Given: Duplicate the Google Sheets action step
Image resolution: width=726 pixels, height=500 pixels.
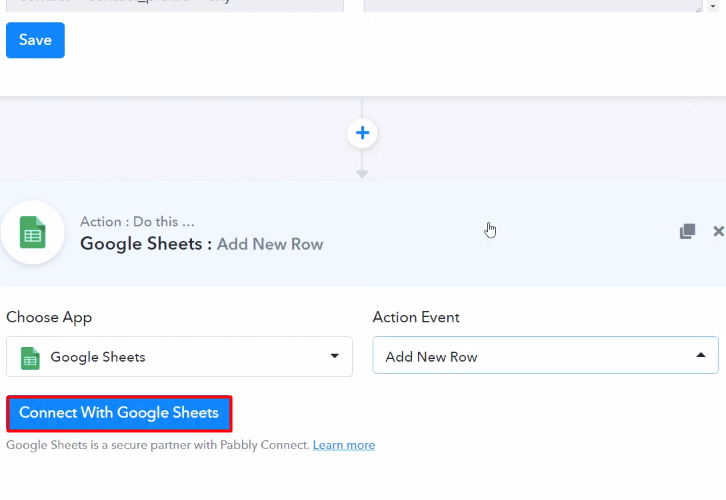Looking at the screenshot, I should coord(687,231).
